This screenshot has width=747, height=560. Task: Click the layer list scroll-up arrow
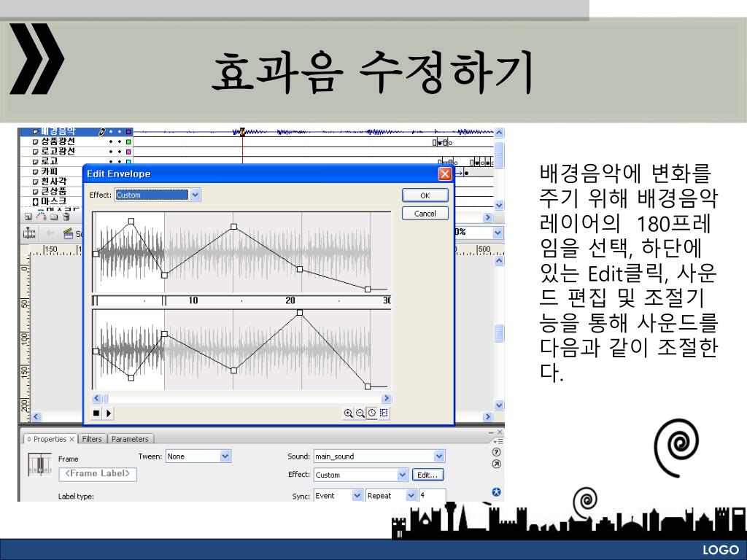pos(499,133)
